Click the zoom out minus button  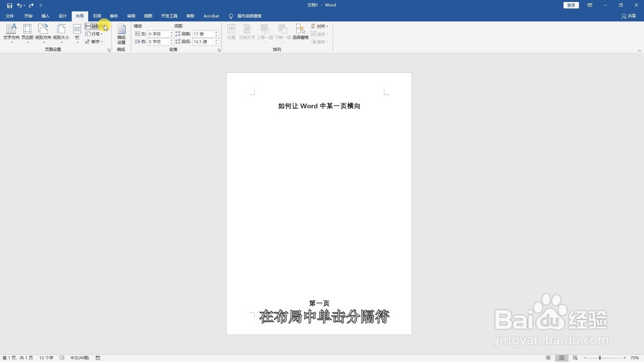[585, 358]
